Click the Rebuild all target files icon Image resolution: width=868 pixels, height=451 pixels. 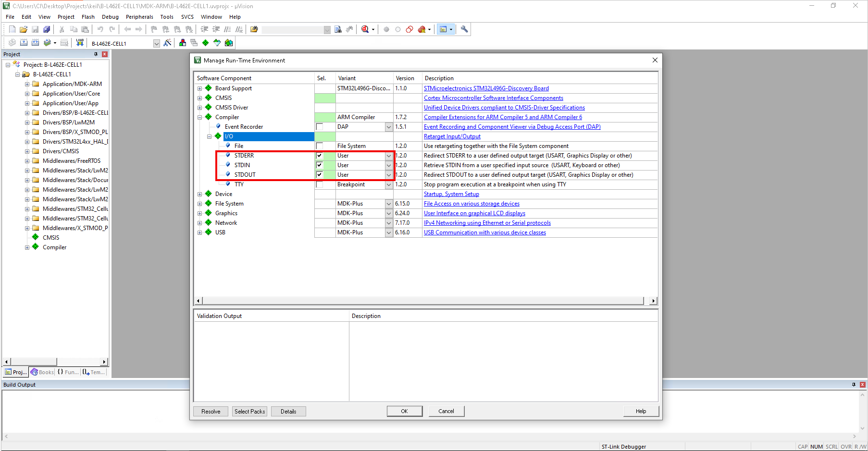click(35, 43)
